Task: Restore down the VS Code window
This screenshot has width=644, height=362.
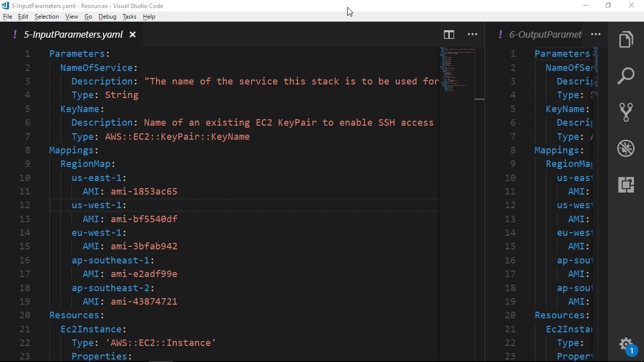Action: point(608,6)
